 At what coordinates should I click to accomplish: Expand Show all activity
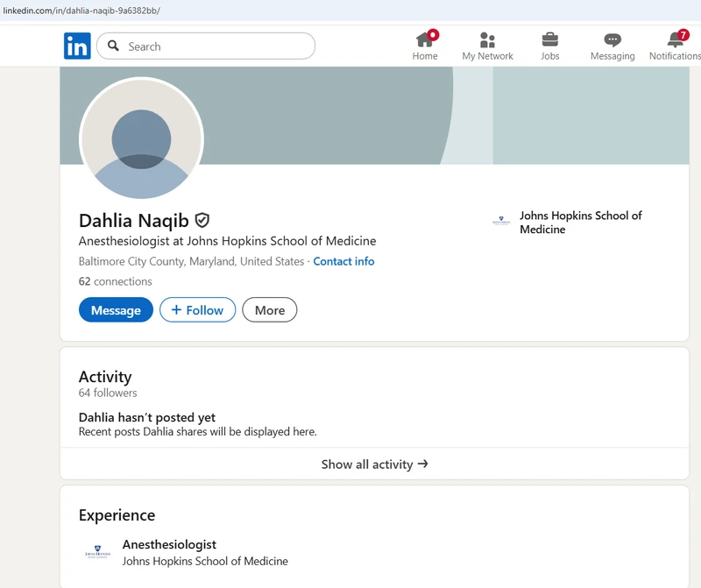(x=374, y=464)
